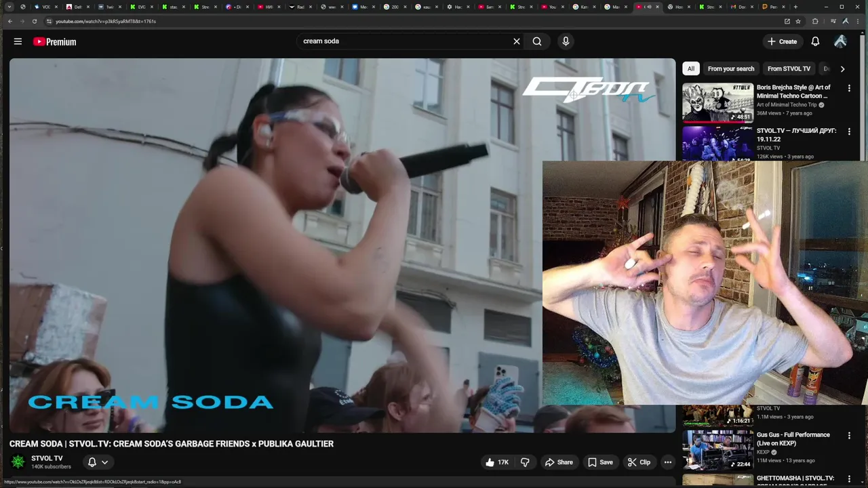The width and height of the screenshot is (868, 488).
Task: Open STVOL TV channel name below video
Action: tap(47, 458)
